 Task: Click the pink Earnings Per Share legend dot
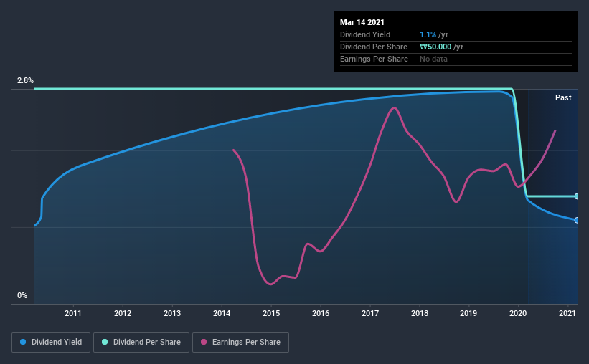click(x=204, y=342)
